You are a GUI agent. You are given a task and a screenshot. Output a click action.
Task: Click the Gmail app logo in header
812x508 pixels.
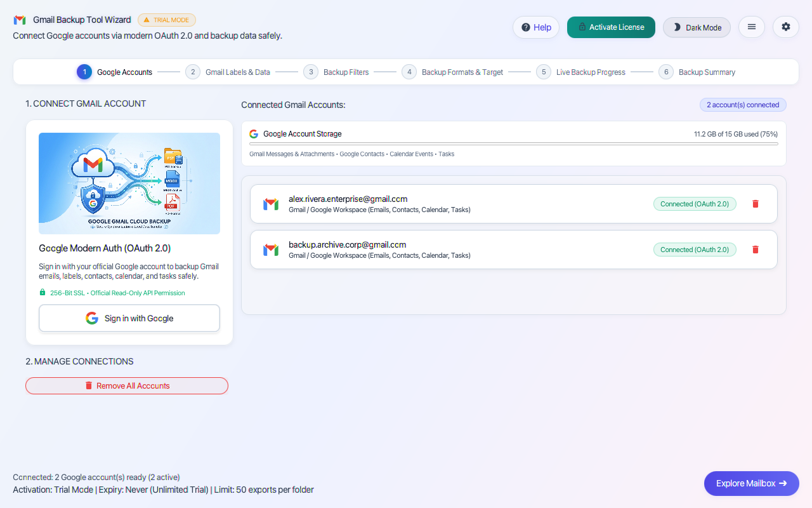tap(20, 20)
